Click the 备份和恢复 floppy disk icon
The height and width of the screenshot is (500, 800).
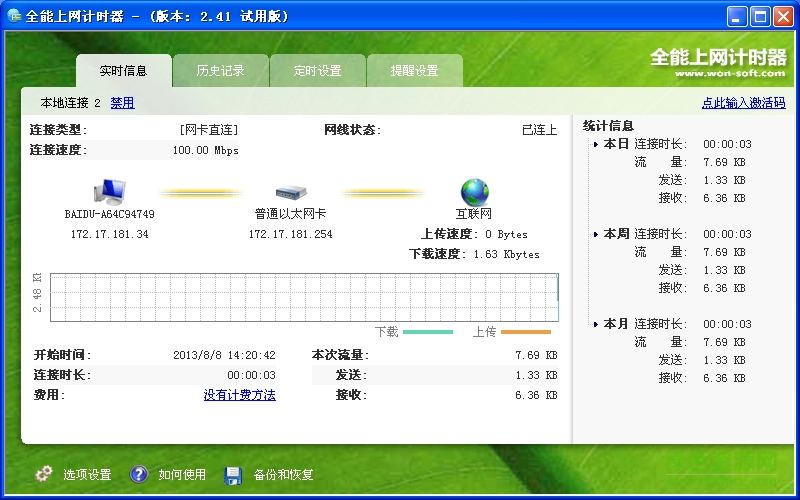pyautogui.click(x=233, y=474)
